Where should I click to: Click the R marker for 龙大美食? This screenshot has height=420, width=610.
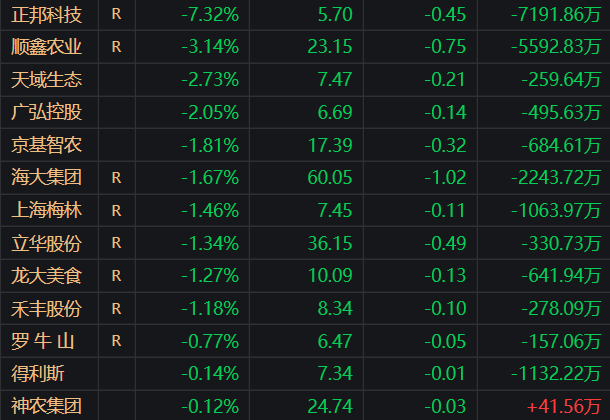point(116,276)
